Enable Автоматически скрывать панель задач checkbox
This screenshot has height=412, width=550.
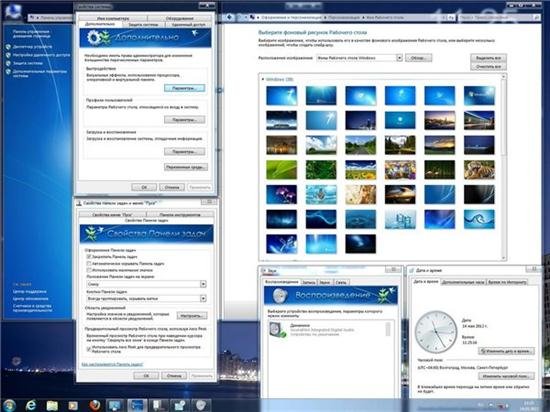(89, 263)
